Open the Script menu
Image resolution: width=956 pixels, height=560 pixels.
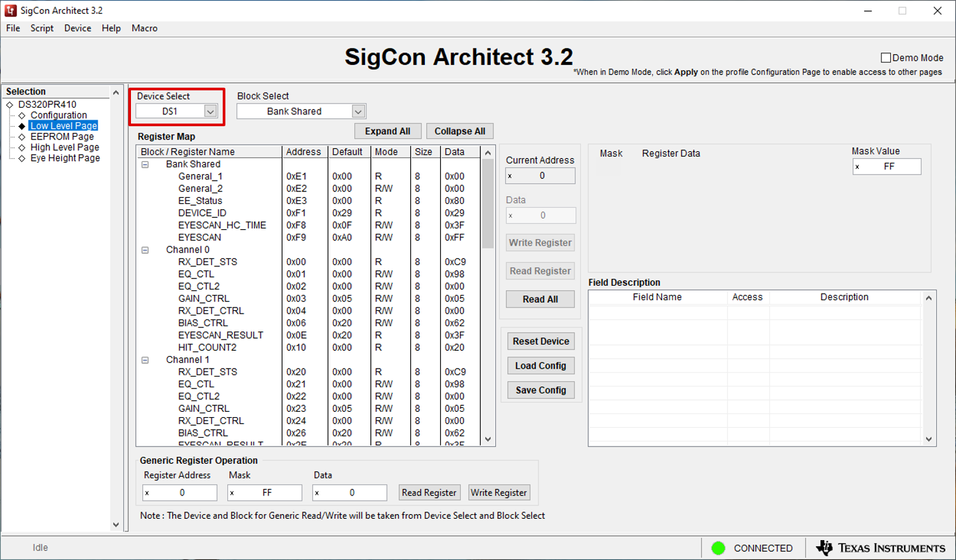click(42, 28)
